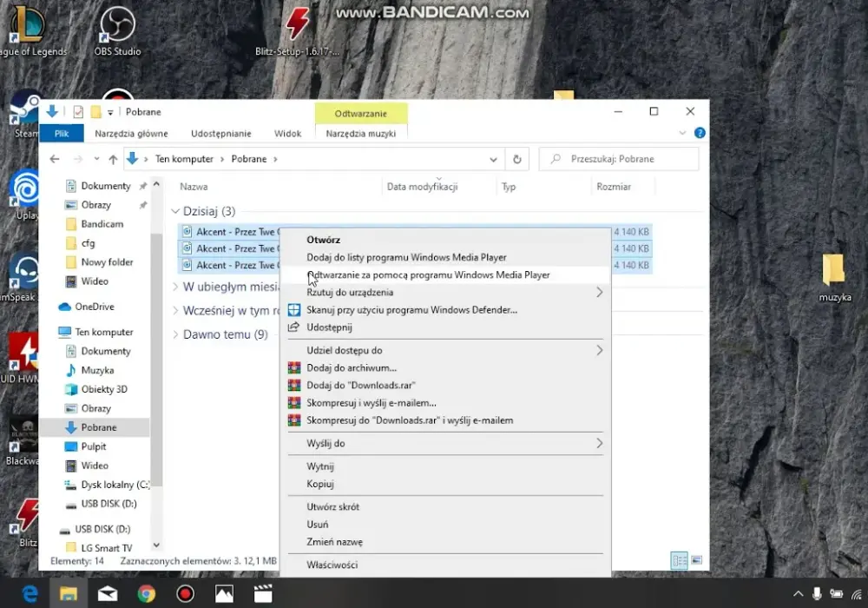The width and height of the screenshot is (868, 608).
Task: Open Steam desktop shortcut
Action: coord(25,114)
